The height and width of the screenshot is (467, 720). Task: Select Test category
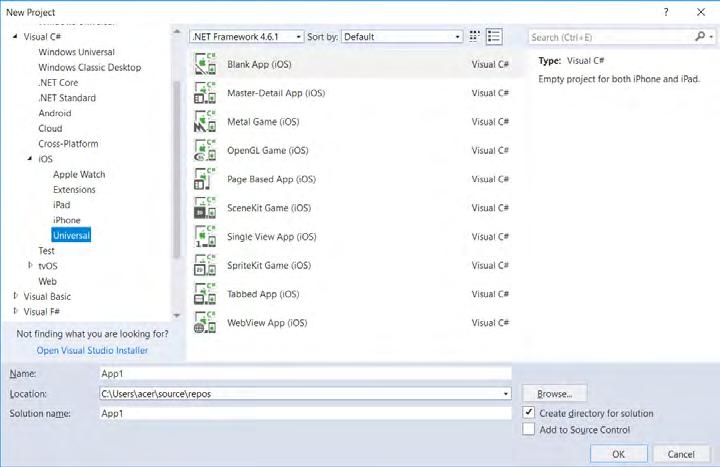point(46,250)
